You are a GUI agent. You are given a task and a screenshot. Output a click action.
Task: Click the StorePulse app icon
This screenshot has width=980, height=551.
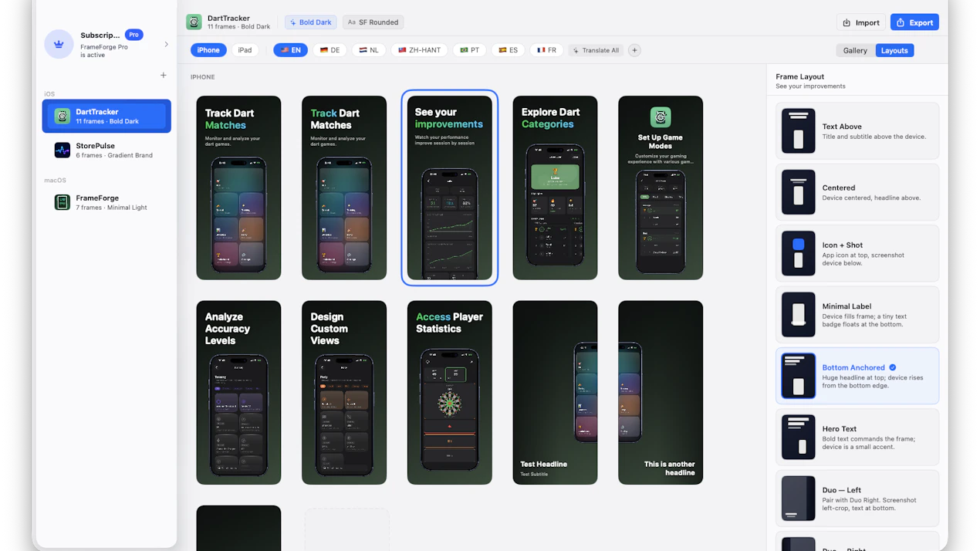(x=63, y=150)
